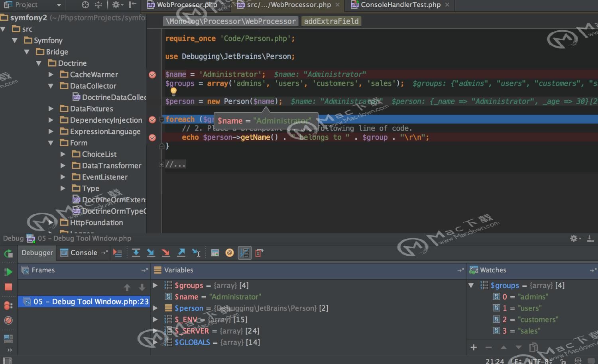Viewport: 598px width, 364px height.
Task: Toggle breakpoint on foreach line
Action: click(152, 120)
